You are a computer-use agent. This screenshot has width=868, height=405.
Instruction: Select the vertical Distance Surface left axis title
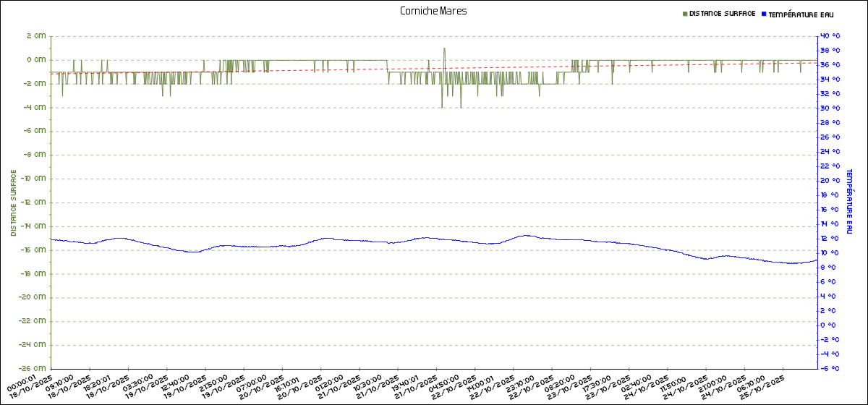click(13, 202)
